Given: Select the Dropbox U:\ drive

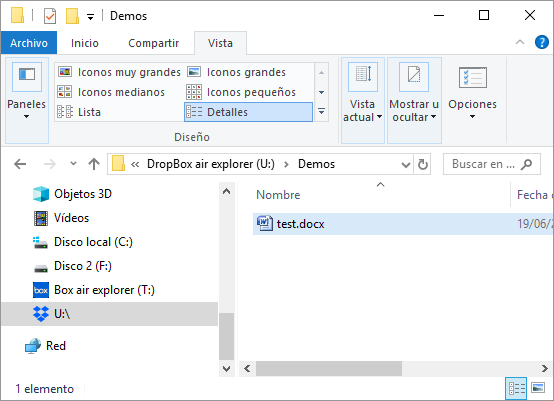Looking at the screenshot, I should click(110, 314).
